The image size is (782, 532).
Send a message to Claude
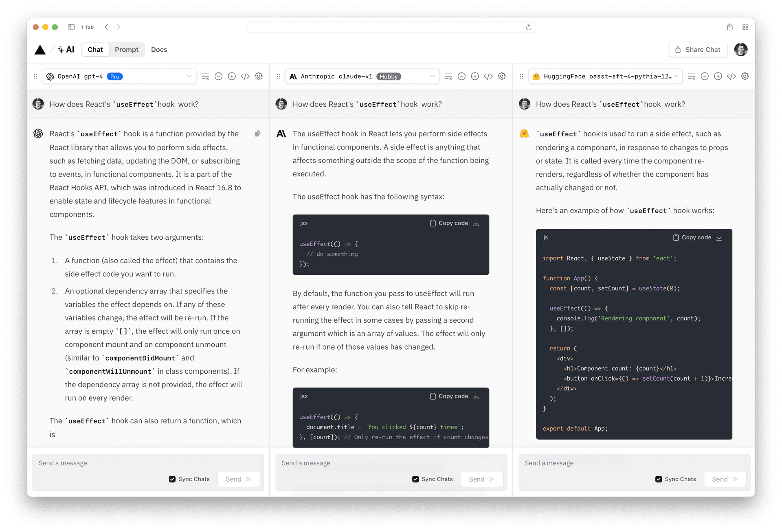(x=481, y=479)
